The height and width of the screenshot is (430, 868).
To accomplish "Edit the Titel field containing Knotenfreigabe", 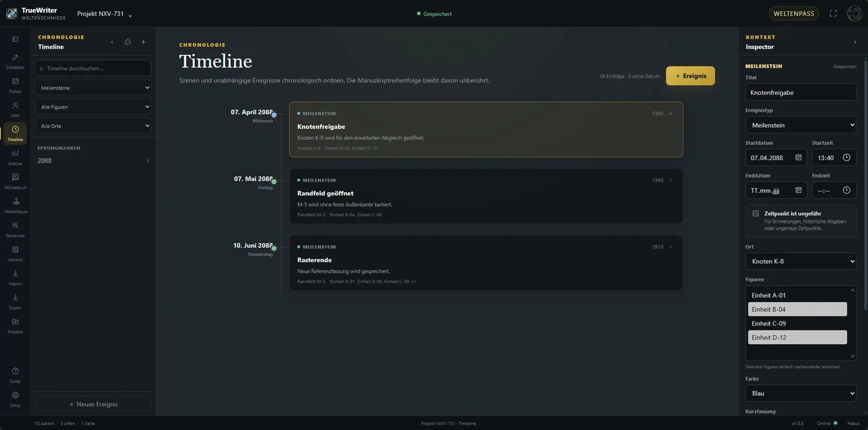I will pos(801,92).
